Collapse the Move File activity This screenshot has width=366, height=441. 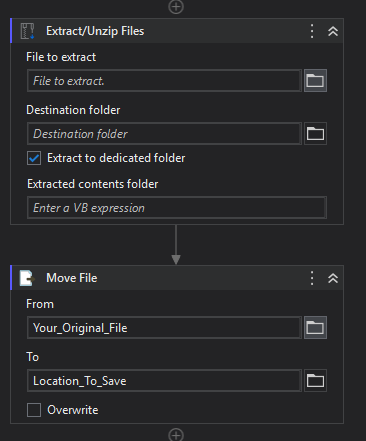click(x=333, y=278)
